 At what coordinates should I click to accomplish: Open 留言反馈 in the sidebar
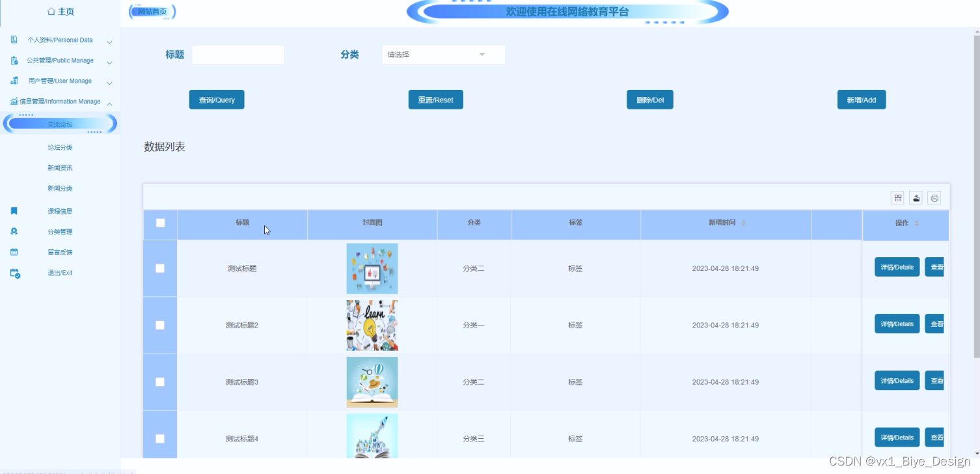click(x=60, y=252)
